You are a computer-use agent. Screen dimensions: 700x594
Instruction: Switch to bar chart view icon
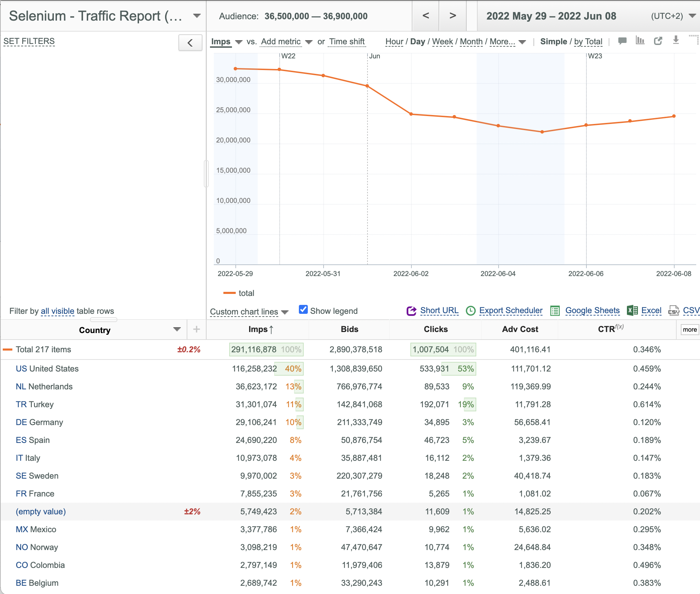coord(640,41)
